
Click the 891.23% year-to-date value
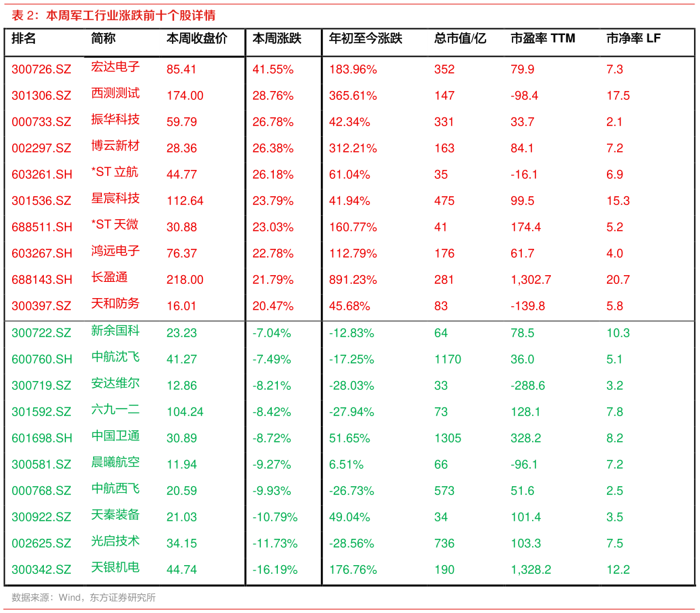(353, 280)
